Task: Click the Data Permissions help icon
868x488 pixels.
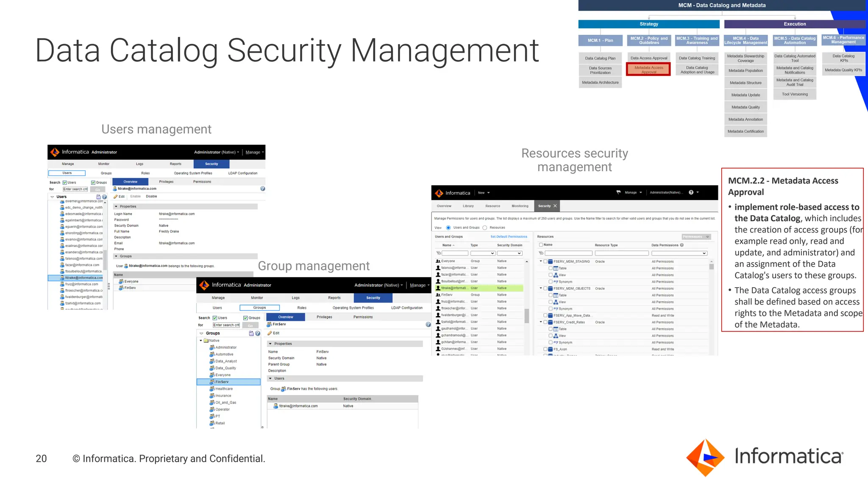Action: [682, 245]
